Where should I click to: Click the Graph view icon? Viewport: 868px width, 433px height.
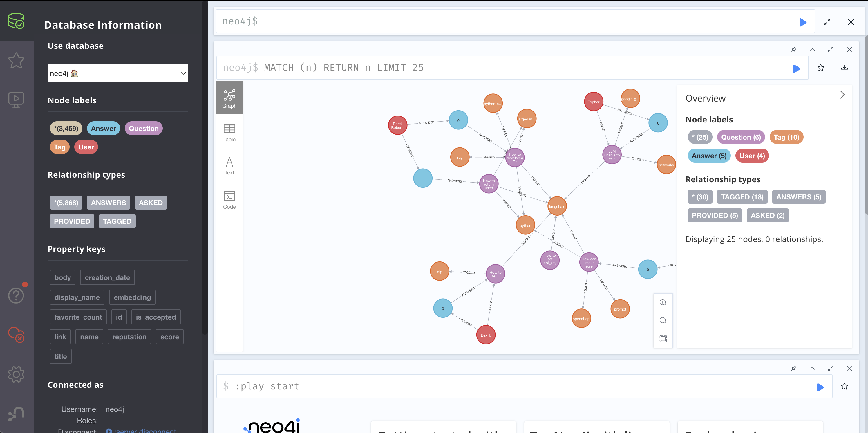[229, 97]
